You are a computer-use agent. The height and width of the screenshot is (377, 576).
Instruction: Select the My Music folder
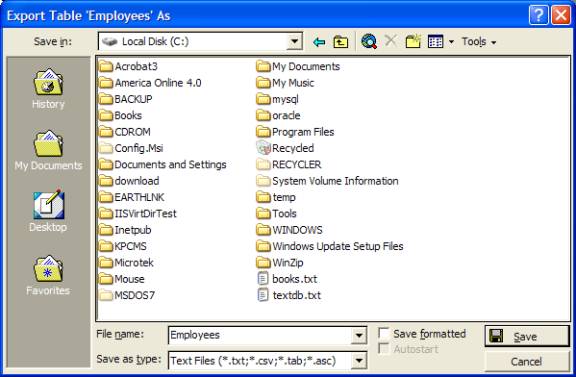coord(285,83)
